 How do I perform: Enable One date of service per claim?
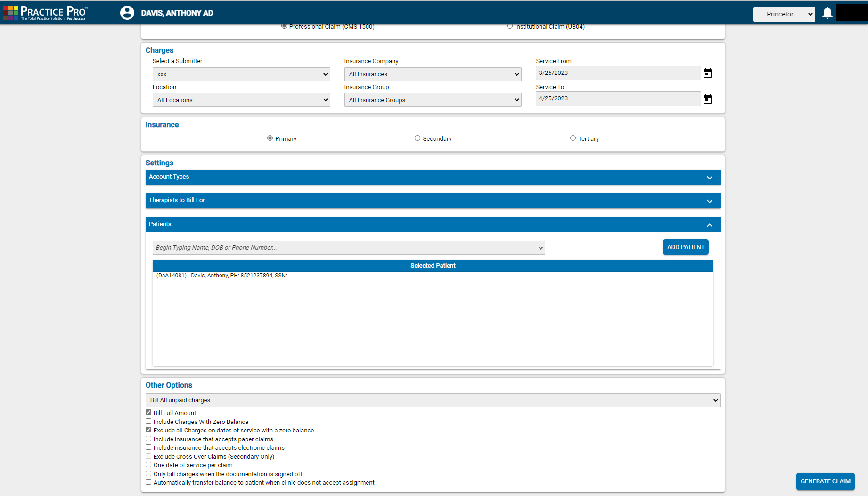148,464
